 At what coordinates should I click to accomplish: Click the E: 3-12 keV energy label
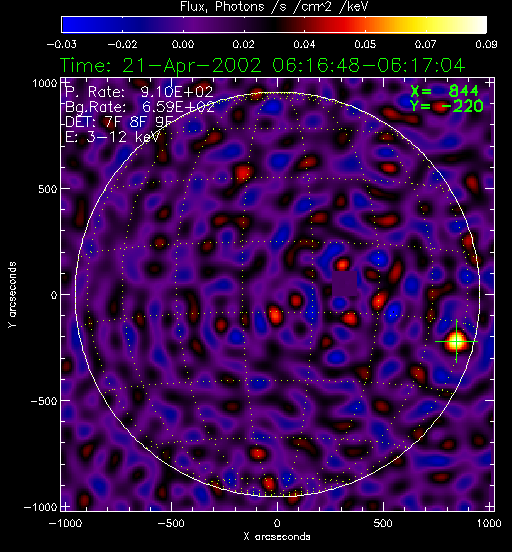point(112,137)
